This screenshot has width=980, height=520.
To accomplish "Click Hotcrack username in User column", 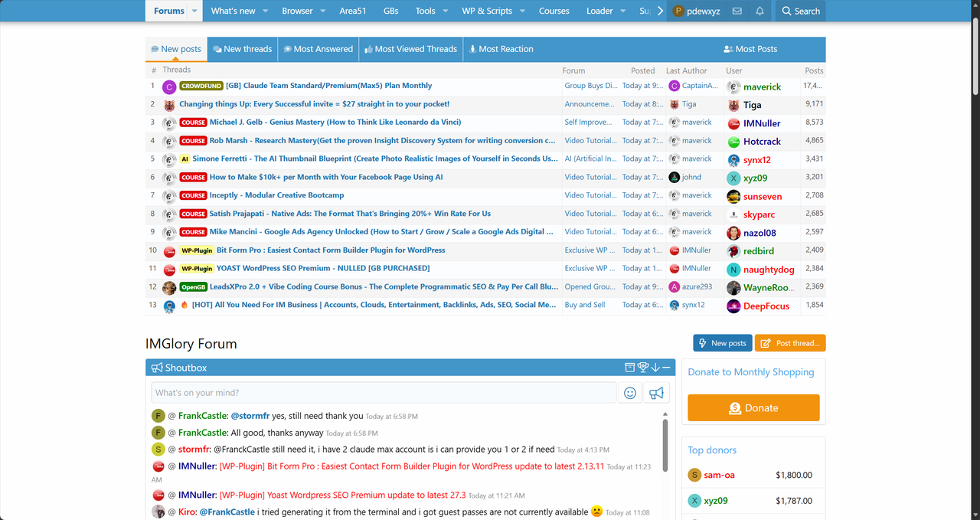I will pos(762,142).
